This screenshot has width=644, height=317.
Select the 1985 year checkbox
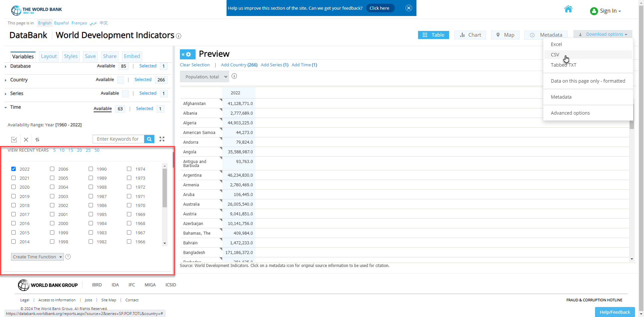(91, 214)
